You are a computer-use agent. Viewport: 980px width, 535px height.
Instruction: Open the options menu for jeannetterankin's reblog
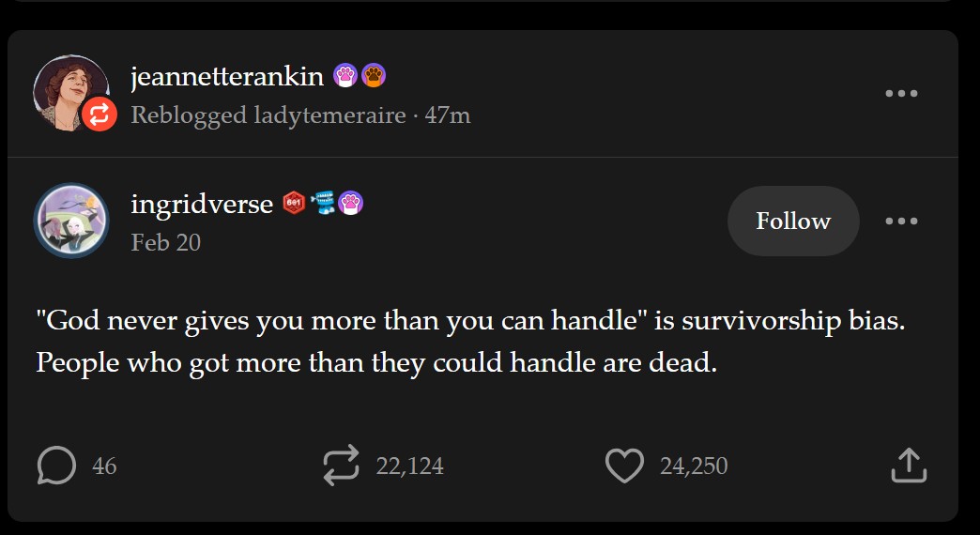(901, 94)
